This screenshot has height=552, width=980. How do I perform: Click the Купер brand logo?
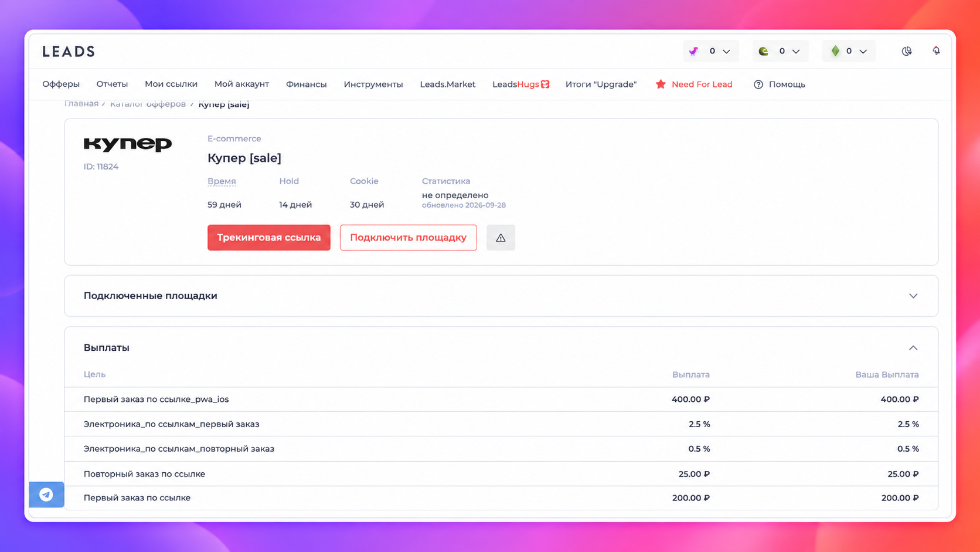(x=128, y=144)
